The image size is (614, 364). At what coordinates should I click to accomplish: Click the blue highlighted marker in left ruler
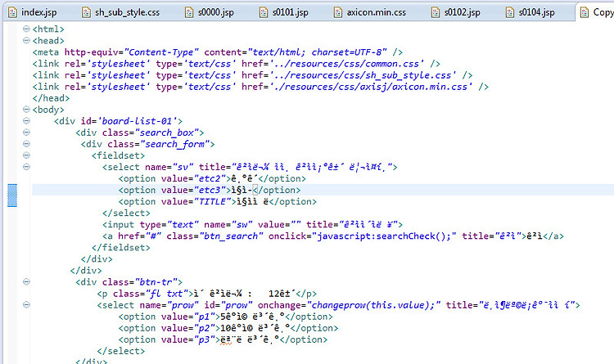tap(12, 195)
